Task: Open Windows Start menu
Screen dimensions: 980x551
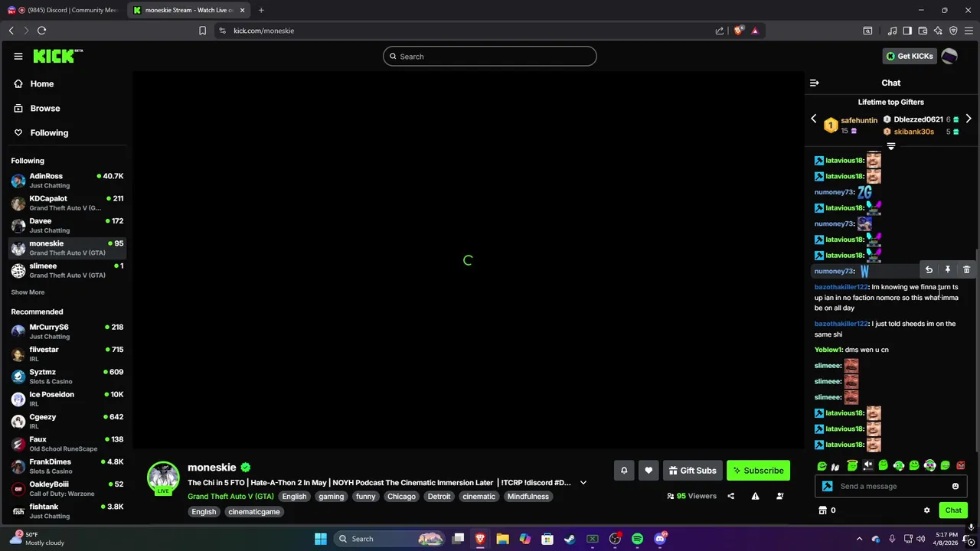Action: click(x=321, y=539)
